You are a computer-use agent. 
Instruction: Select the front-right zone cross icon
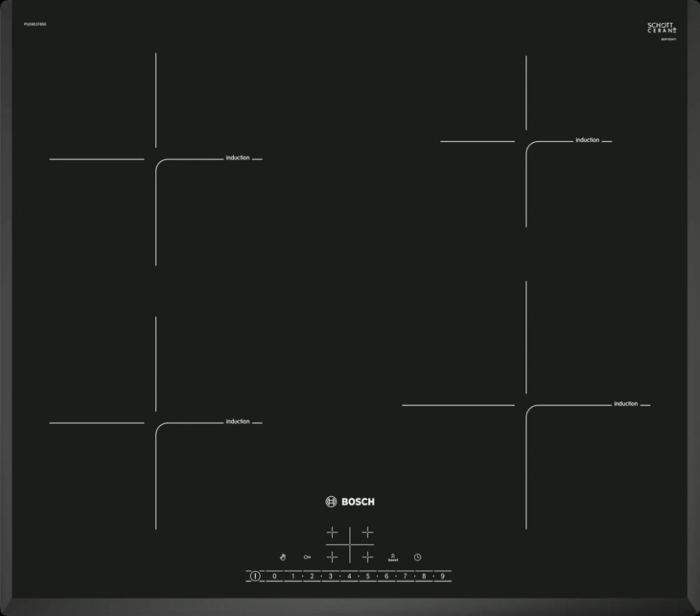click(367, 557)
